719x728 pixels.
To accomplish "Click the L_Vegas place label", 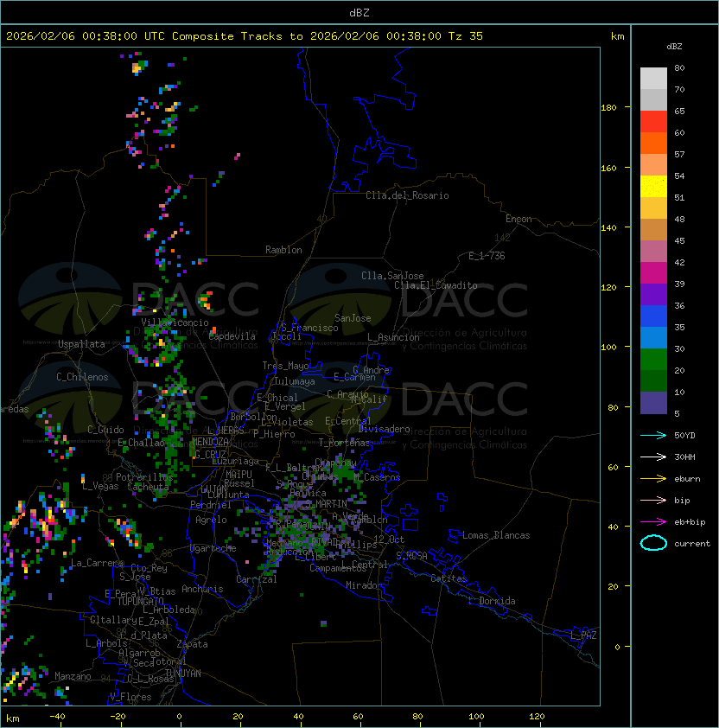I will click(100, 486).
